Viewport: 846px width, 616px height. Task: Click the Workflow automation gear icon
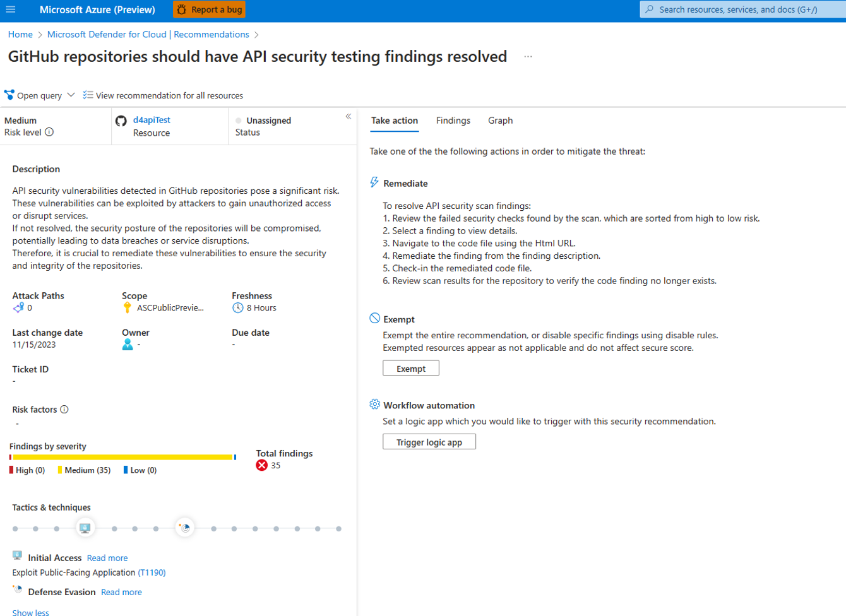point(374,406)
